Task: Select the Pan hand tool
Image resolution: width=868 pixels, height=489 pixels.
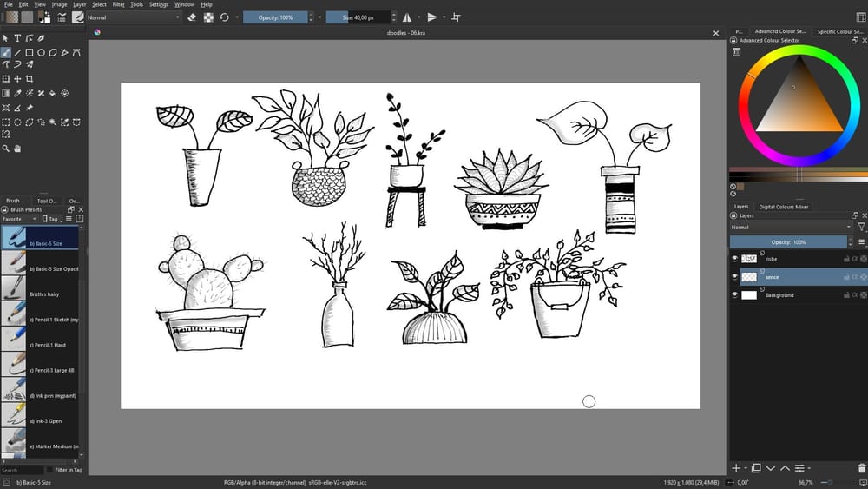Action: point(17,149)
